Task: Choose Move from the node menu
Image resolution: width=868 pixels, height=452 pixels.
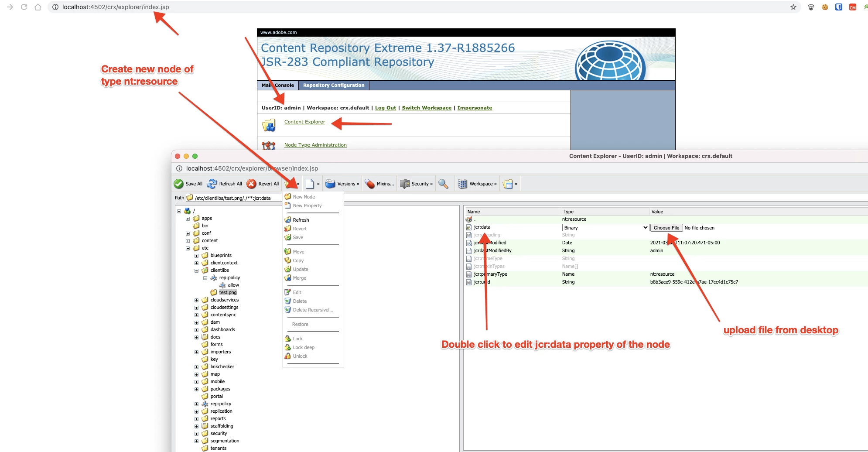Action: click(x=298, y=252)
